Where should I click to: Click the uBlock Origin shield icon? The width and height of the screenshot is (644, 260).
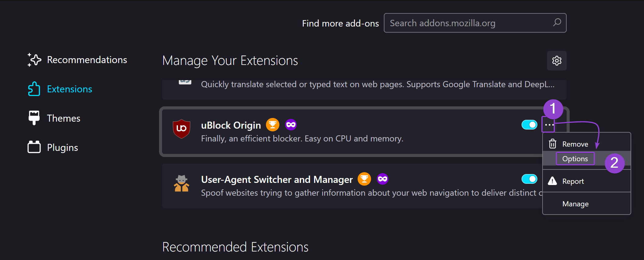point(182,129)
